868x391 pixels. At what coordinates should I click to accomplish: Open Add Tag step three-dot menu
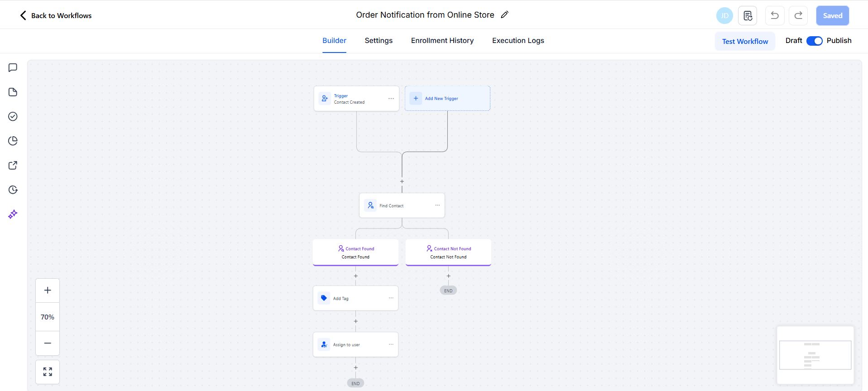[391, 298]
